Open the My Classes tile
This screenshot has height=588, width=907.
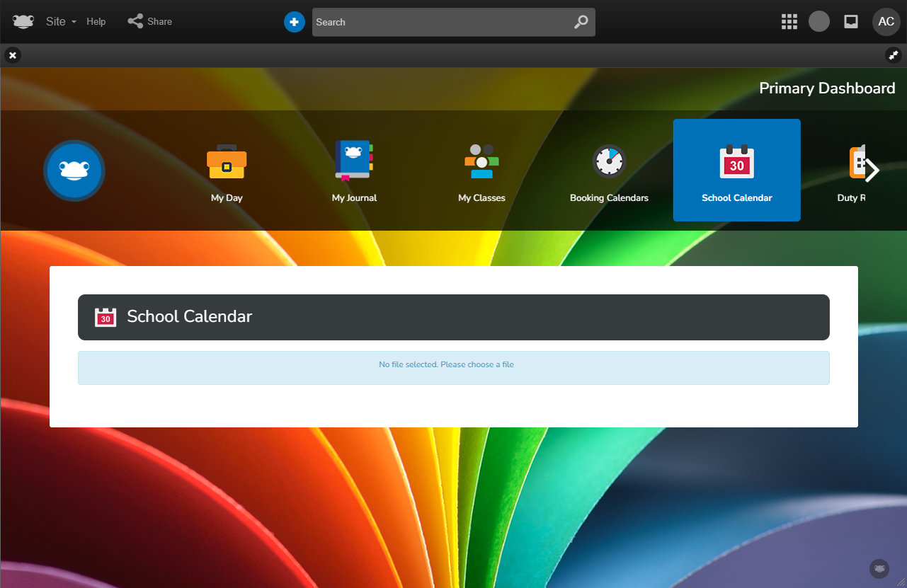click(x=481, y=171)
